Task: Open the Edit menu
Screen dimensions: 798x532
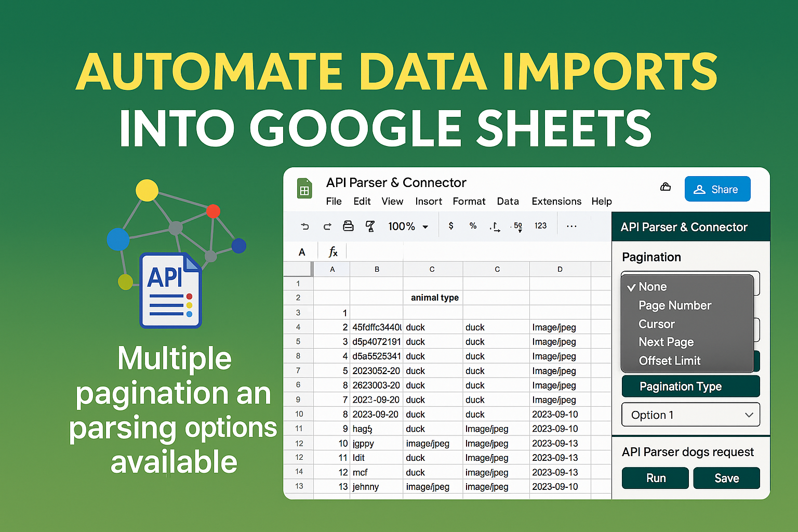Action: [x=362, y=202]
